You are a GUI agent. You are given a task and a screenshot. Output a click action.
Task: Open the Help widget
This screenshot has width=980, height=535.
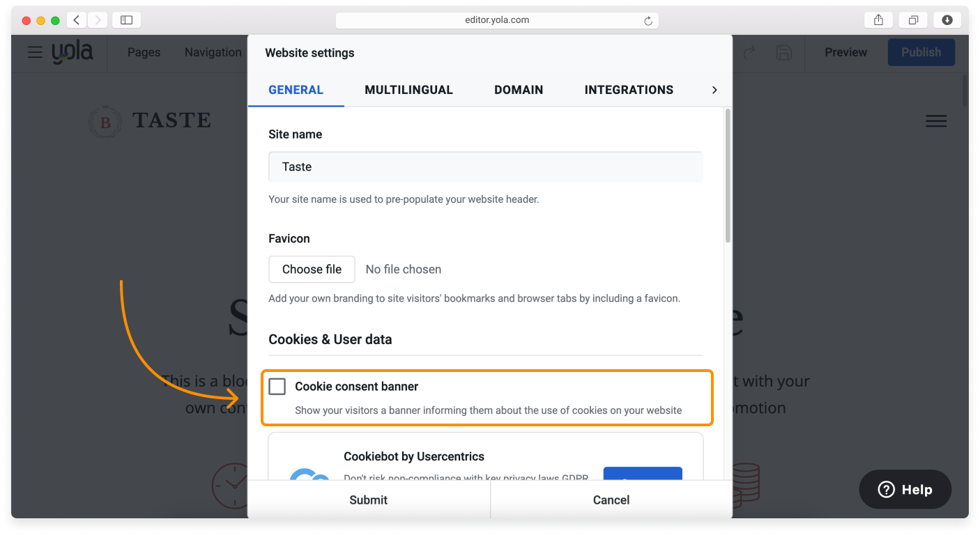coord(905,490)
